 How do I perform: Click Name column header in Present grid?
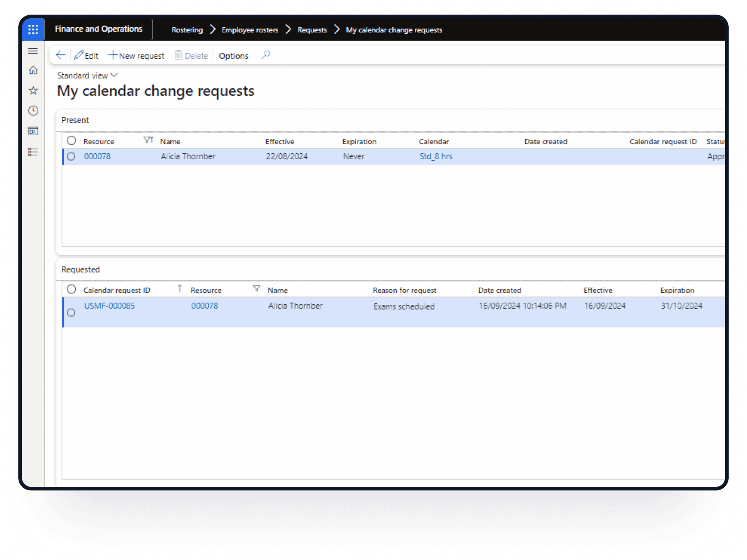click(170, 141)
